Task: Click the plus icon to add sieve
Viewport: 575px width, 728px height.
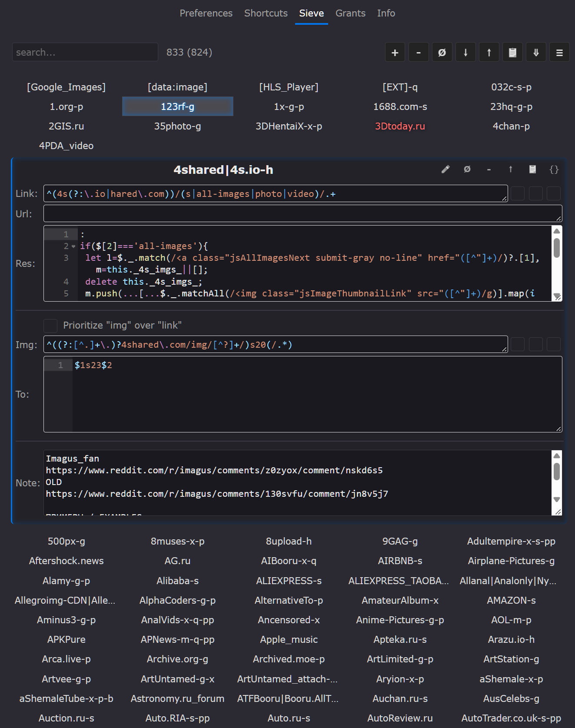Action: coord(395,52)
